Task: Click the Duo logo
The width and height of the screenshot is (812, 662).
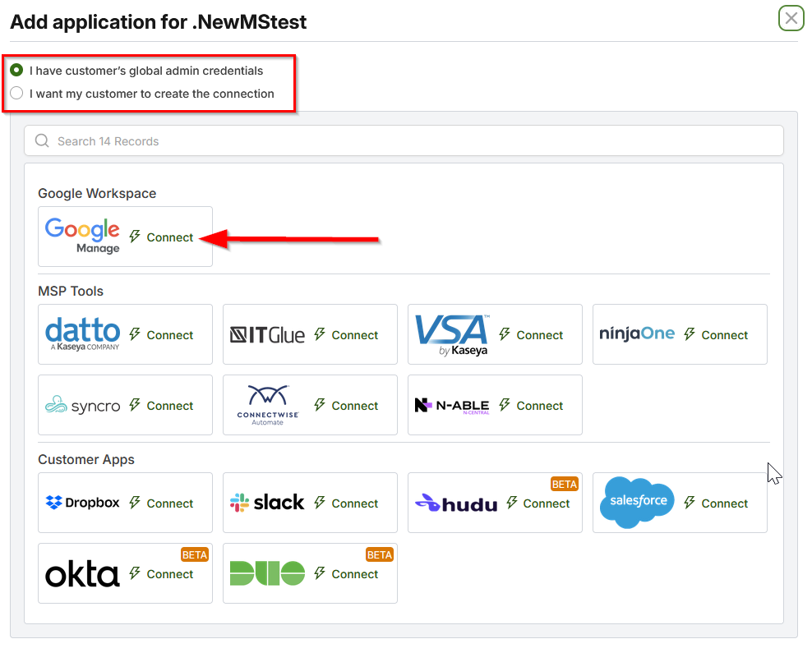Action: pos(267,573)
